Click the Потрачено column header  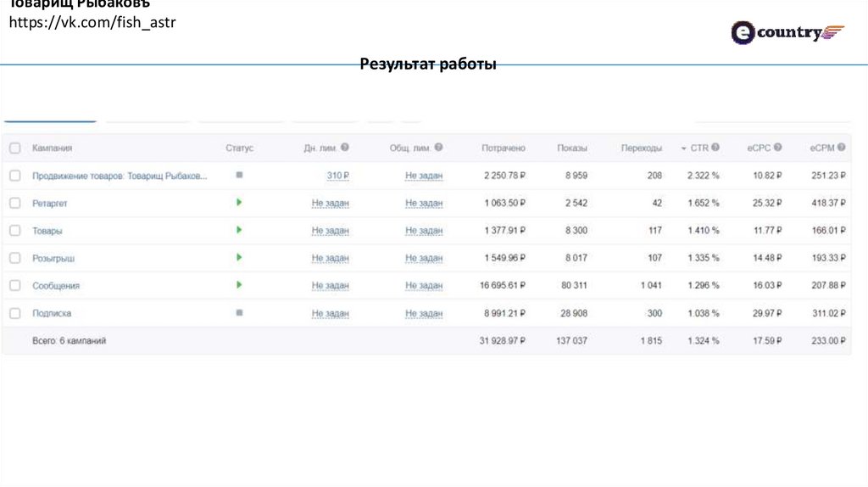coord(504,148)
